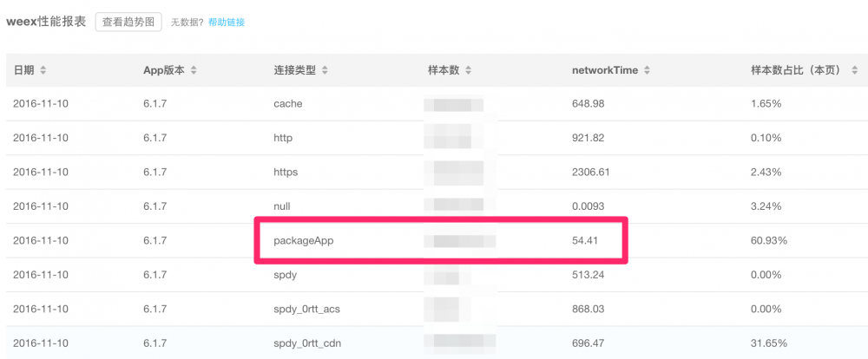Select the weex性能报表 title
The image size is (868, 359).
click(x=46, y=22)
